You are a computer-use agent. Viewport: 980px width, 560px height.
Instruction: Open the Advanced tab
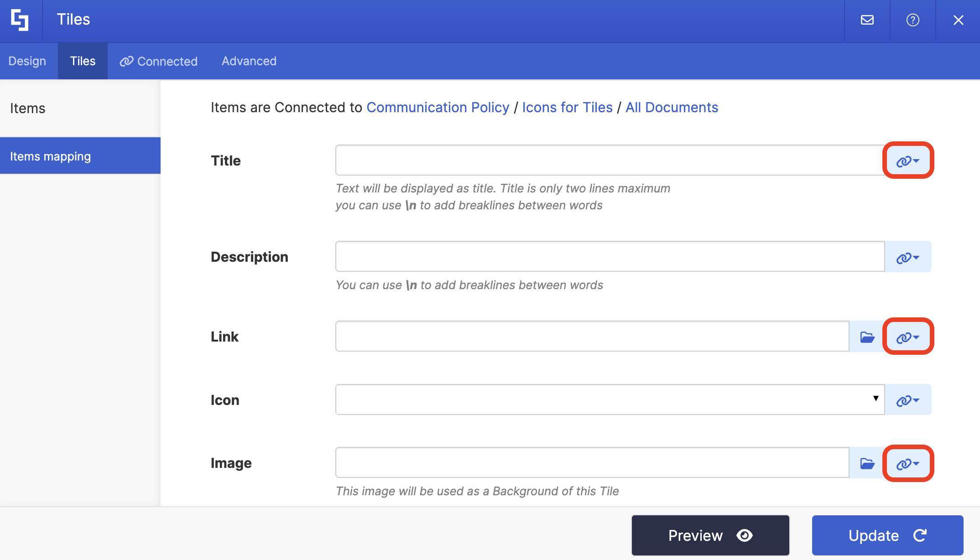click(x=249, y=61)
